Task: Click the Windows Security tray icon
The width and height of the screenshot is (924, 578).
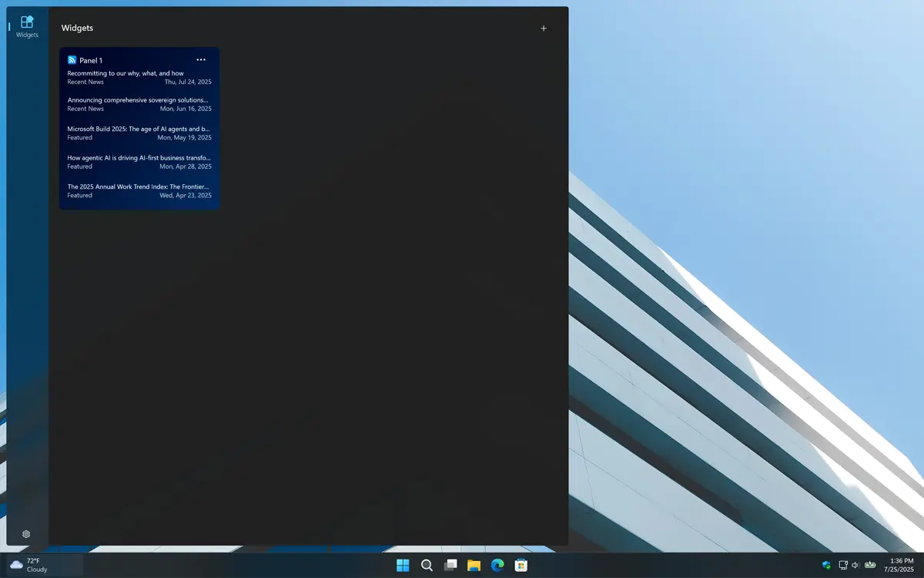Action: pyautogui.click(x=826, y=565)
